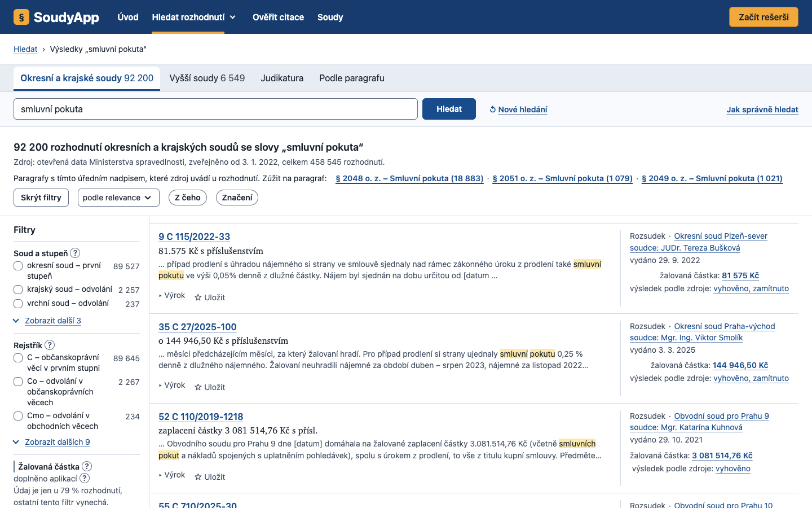This screenshot has height=508, width=812.
Task: Start 'Nové hledání' link
Action: [518, 110]
